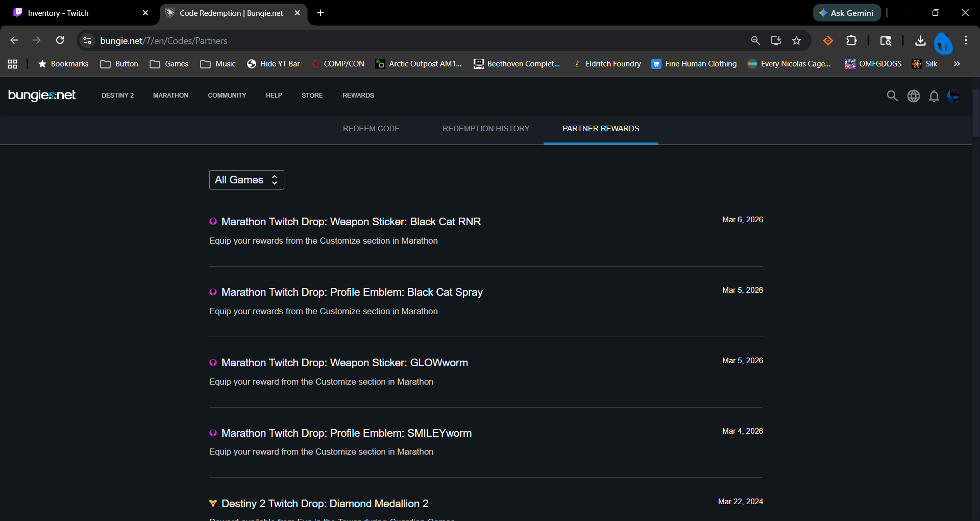
Task: Open the user profile avatar menu
Action: coord(953,96)
